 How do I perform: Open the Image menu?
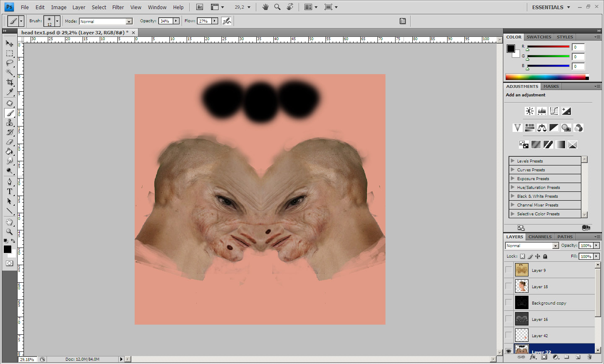(x=59, y=7)
